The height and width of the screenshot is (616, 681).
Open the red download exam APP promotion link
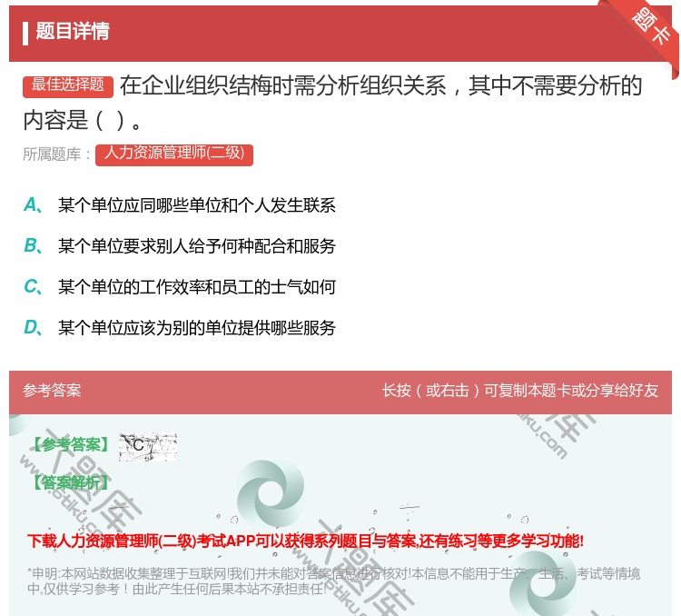(x=305, y=541)
